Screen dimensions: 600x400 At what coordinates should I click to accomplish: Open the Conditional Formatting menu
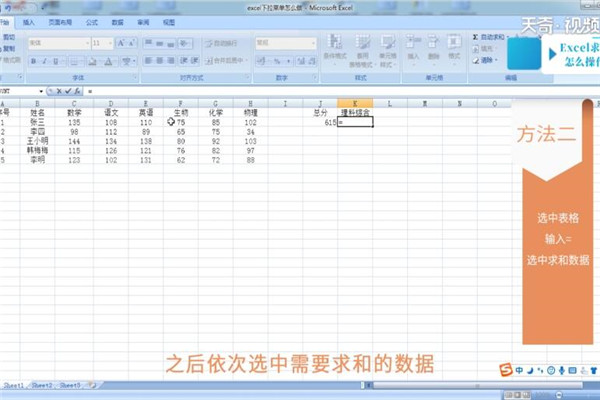pos(335,51)
